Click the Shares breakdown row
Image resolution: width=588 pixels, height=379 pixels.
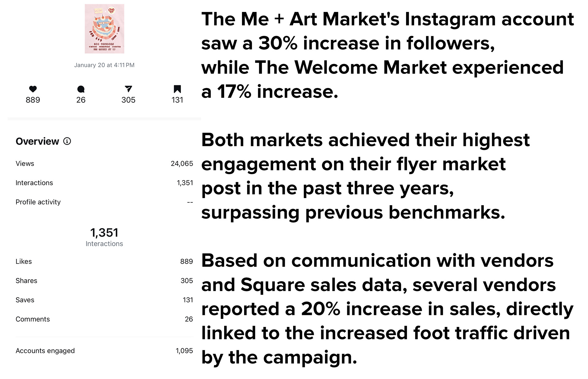[104, 281]
